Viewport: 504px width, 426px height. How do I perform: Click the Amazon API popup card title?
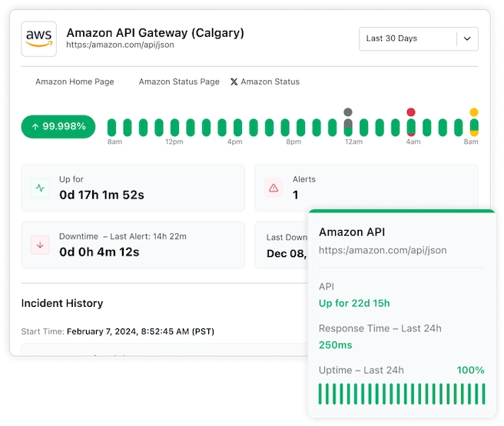pyautogui.click(x=352, y=231)
